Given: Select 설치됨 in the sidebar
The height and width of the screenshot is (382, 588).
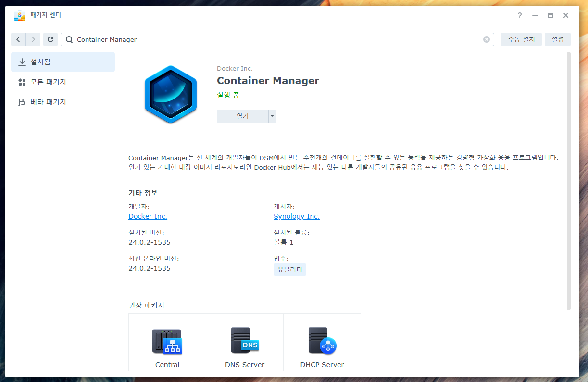Looking at the screenshot, I should (x=63, y=62).
